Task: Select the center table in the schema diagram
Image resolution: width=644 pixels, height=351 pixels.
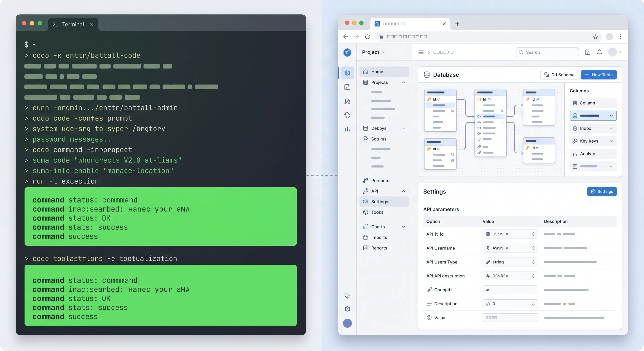Action: 491,123
